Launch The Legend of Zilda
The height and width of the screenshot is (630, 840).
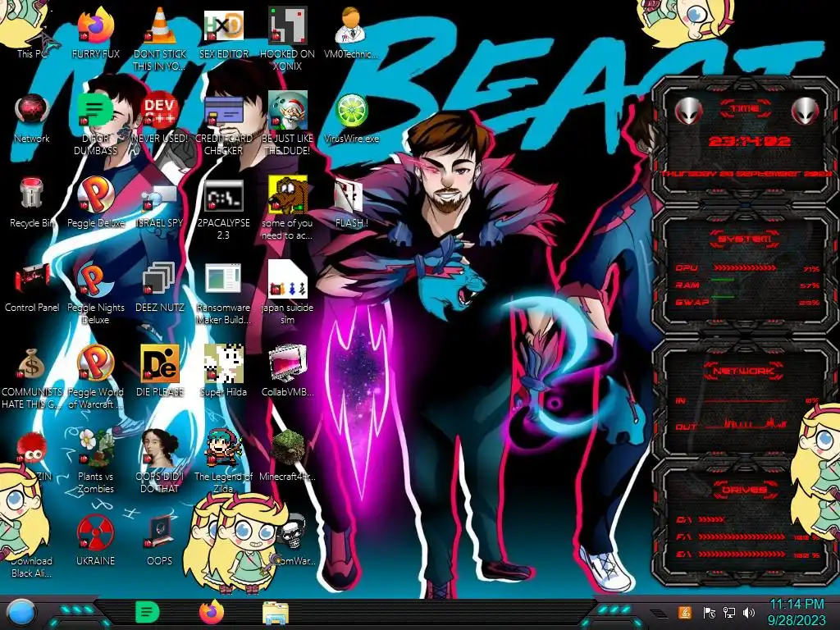(223, 462)
